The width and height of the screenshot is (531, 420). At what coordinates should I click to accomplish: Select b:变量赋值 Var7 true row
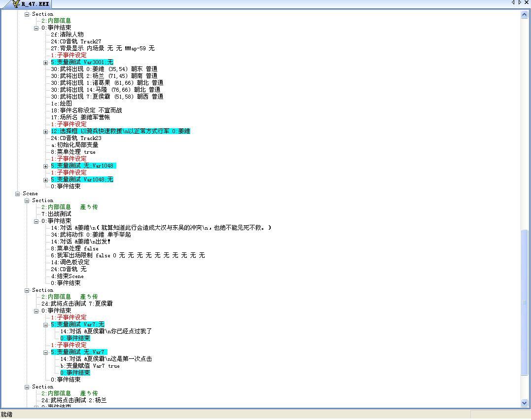[x=90, y=366]
